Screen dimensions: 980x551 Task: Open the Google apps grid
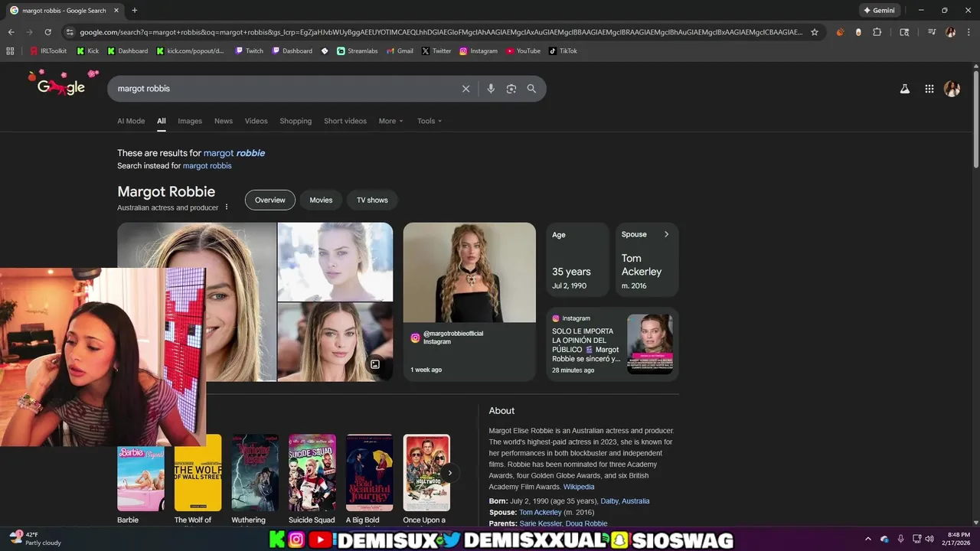929,89
